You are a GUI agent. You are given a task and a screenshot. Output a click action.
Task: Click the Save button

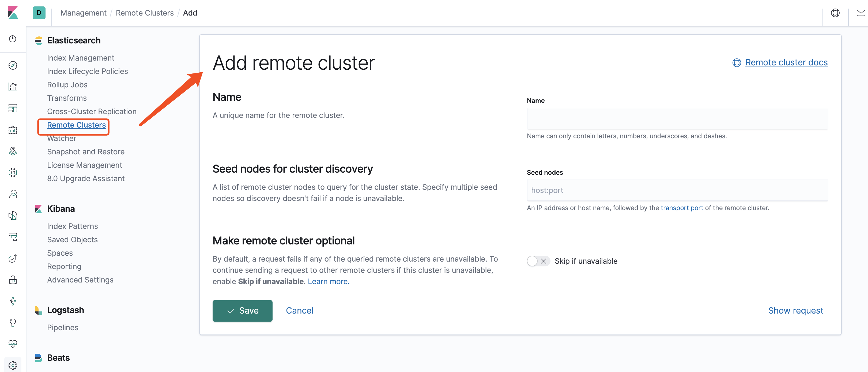(242, 311)
